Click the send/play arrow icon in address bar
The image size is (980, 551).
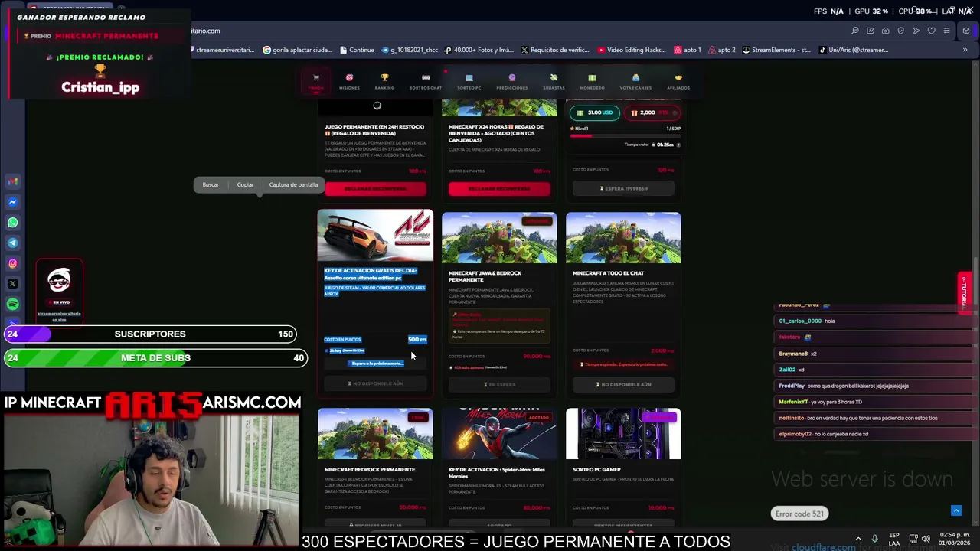[x=916, y=31]
